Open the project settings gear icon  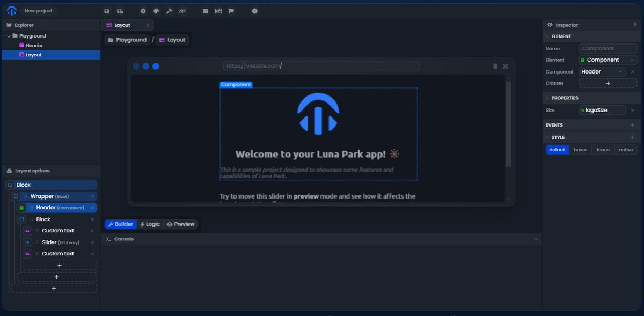coord(143,11)
